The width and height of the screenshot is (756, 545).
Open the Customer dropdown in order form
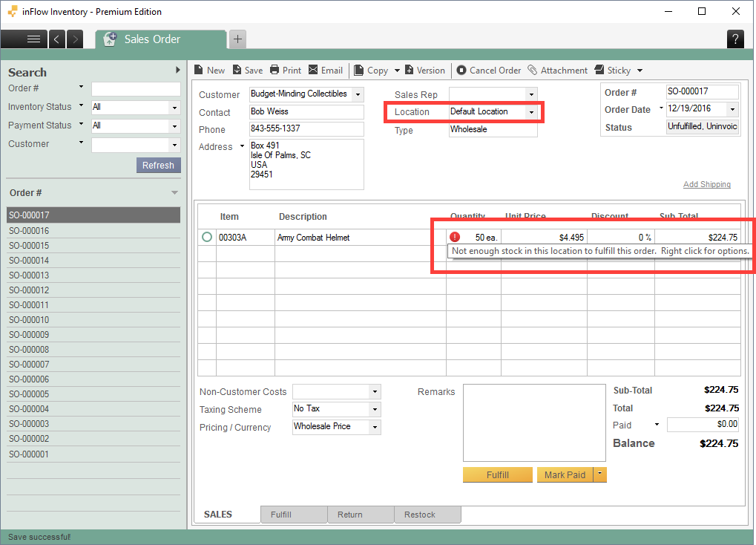pos(358,94)
